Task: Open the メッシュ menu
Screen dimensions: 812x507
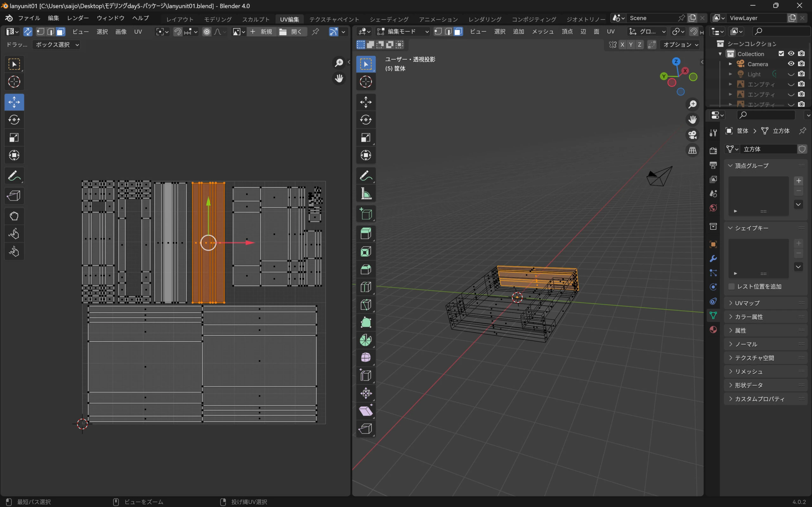Action: (x=542, y=31)
